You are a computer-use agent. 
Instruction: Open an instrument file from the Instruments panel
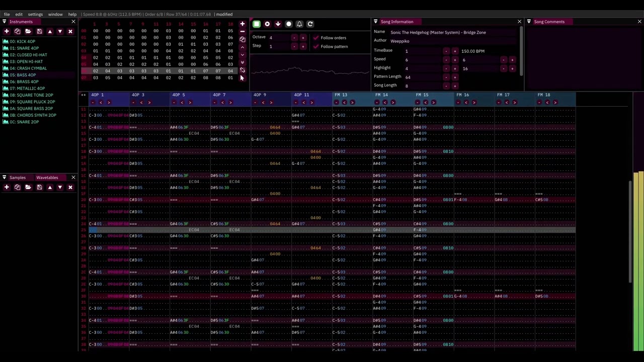28,32
